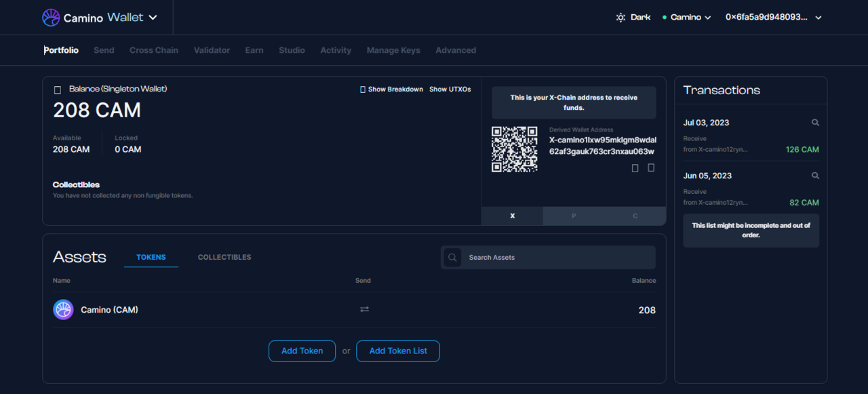Expand the 0x6fa5a9d948093 account dropdown

tap(774, 18)
